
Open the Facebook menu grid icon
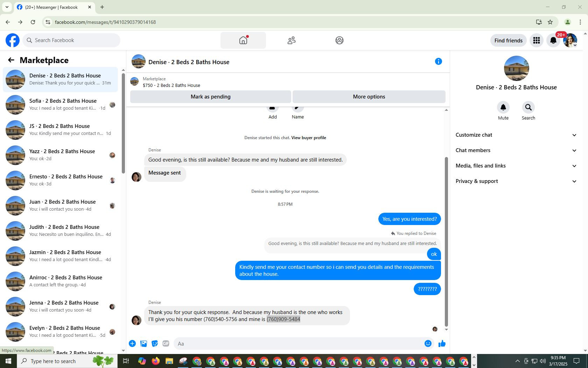[536, 40]
